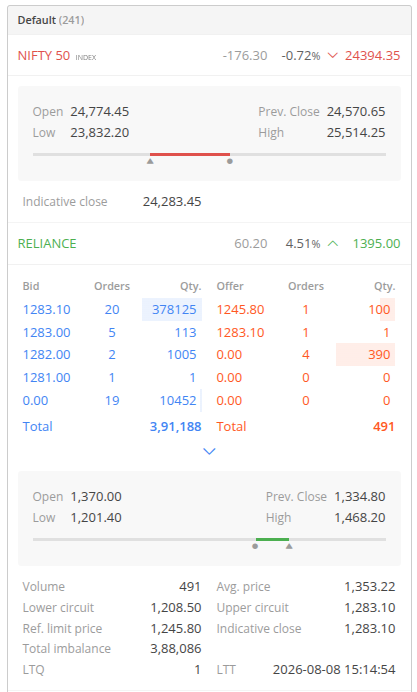Click the Default (241) watchlist header

(51, 20)
